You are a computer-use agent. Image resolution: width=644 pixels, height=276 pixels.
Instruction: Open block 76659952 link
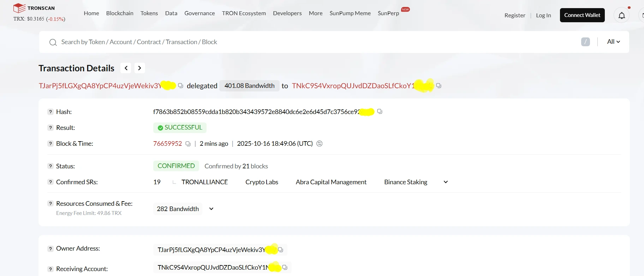tap(167, 144)
